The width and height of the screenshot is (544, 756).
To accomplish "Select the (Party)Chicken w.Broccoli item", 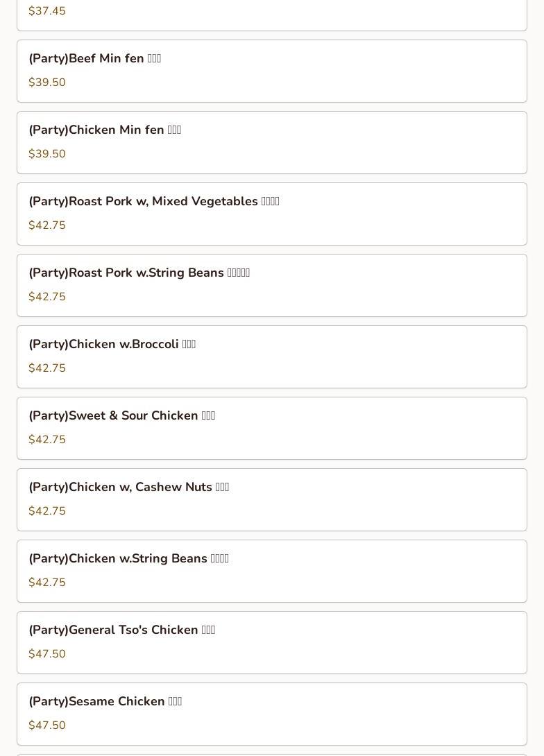I will (112, 345).
